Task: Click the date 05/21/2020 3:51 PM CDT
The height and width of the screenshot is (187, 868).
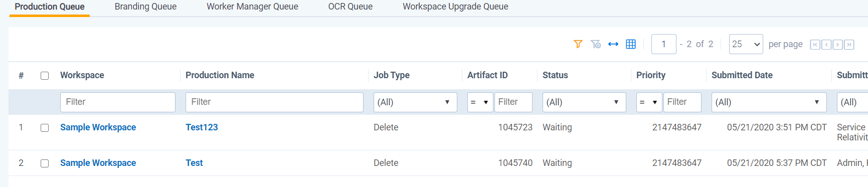Action: pos(777,127)
